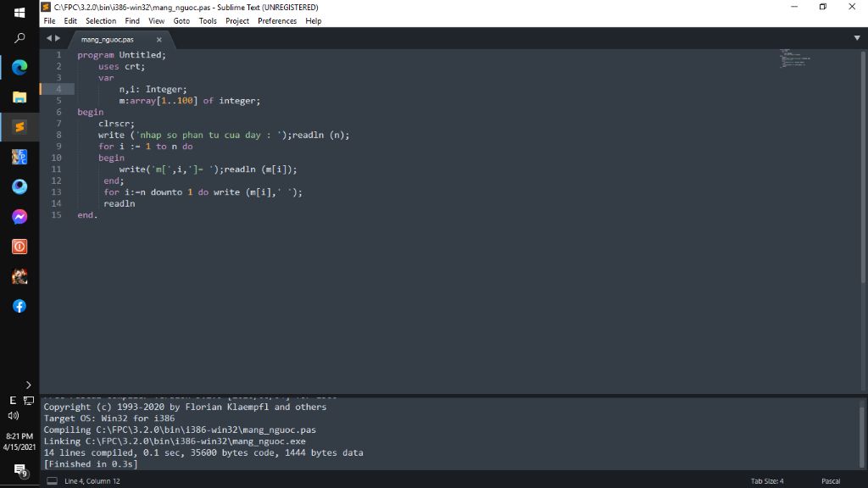The height and width of the screenshot is (488, 868).
Task: Click the '[Finished in 0.3s]' output line
Action: click(91, 464)
